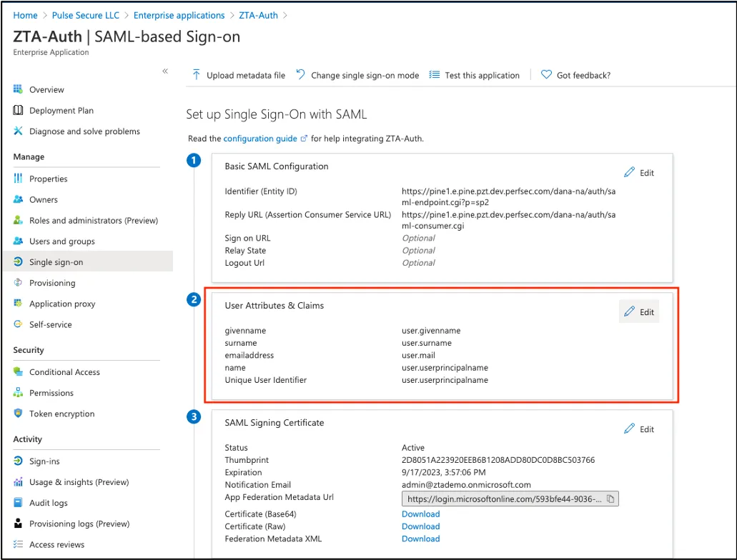Click the Expiration date 9/17/2023
The width and height of the screenshot is (737, 560).
coord(444,472)
